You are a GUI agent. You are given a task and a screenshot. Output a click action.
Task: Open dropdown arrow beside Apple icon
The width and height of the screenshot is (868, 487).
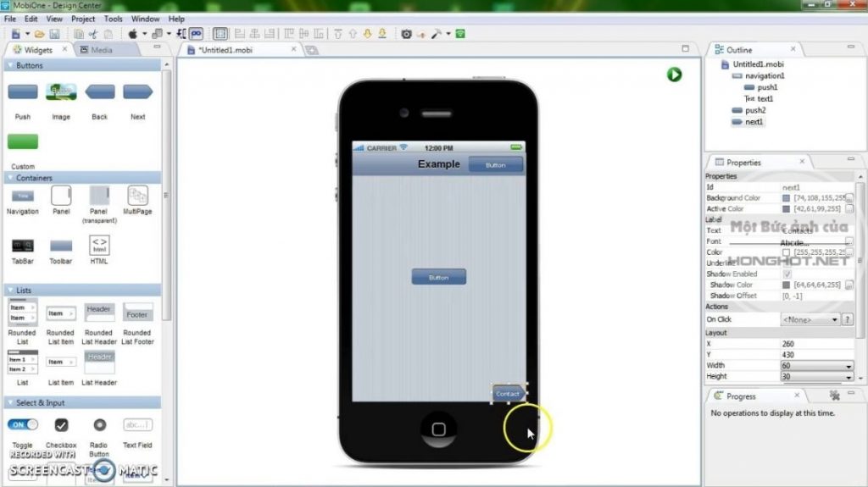(144, 35)
